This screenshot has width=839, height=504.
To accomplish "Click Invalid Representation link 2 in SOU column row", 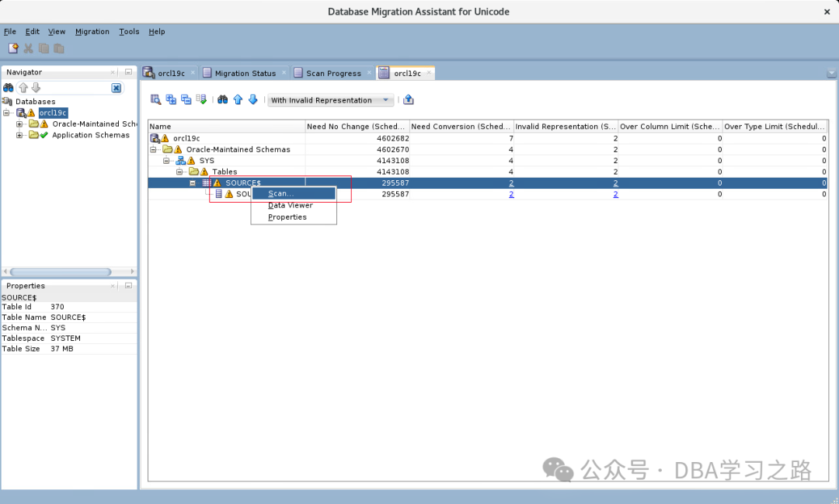I will [x=615, y=194].
